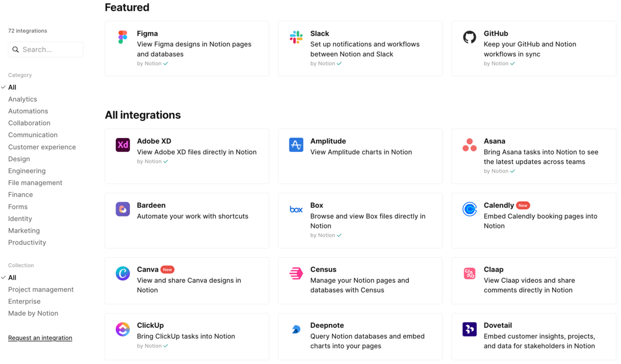Choose the Engineering category
This screenshot has height=364, width=621.
coord(27,171)
